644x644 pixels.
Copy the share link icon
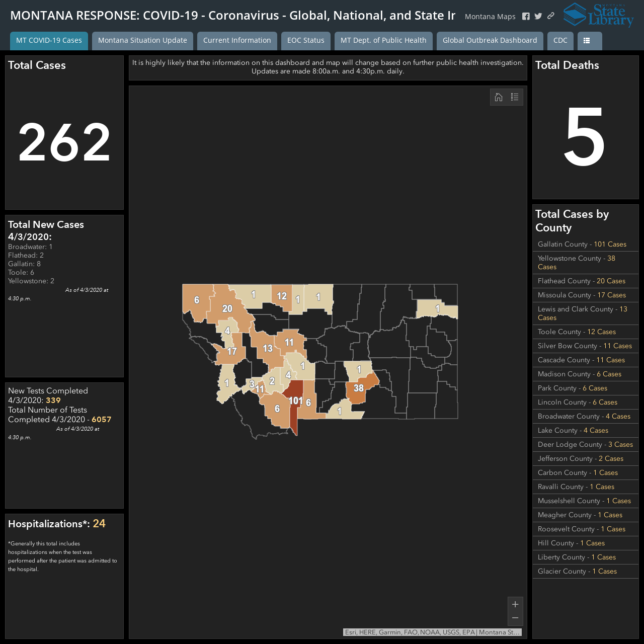pos(551,16)
